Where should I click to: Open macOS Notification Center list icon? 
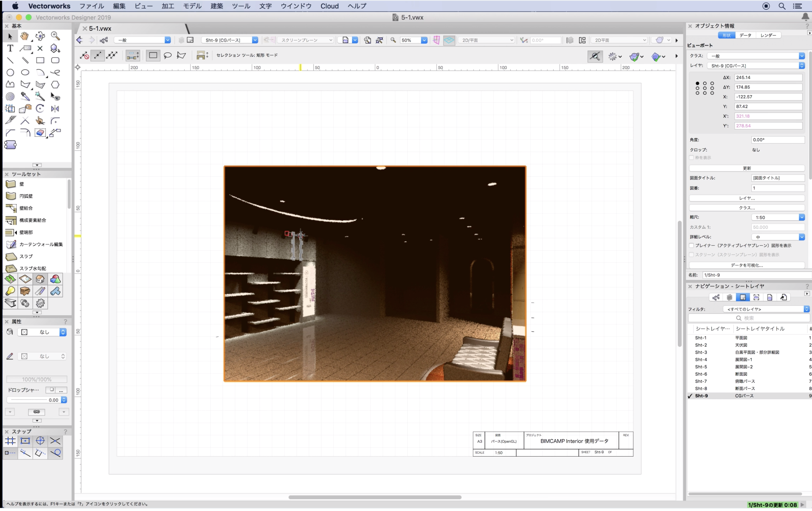click(x=797, y=6)
